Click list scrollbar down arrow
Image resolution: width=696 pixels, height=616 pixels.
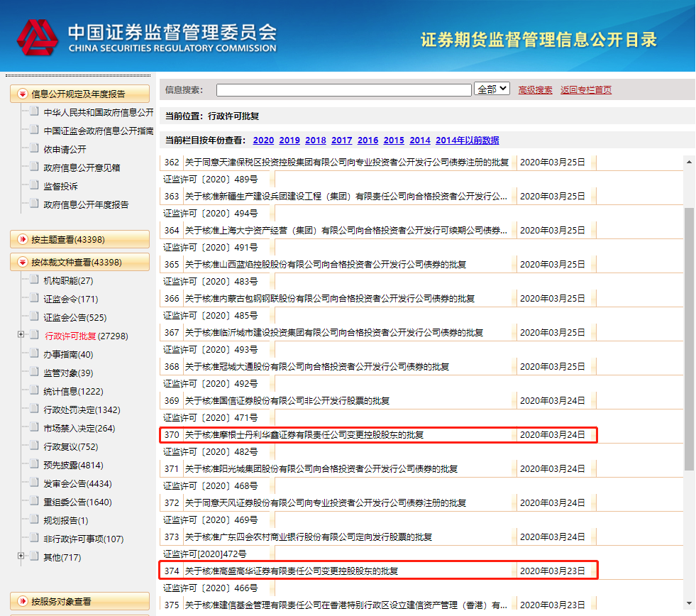pyautogui.click(x=689, y=603)
